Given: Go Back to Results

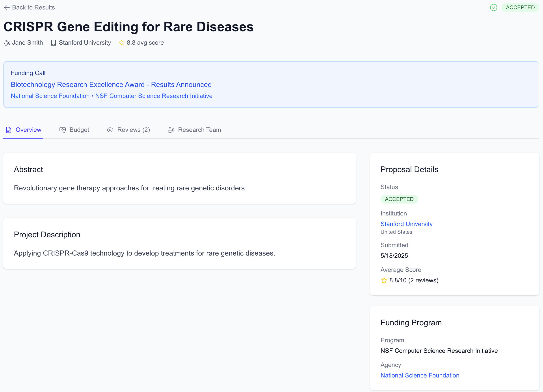Looking at the screenshot, I should tap(33, 8).
